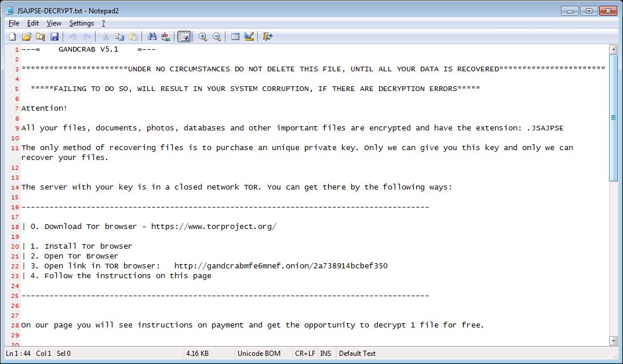Image resolution: width=623 pixels, height=364 pixels.
Task: Click 'FAILING TO DO SO' text on line 5
Action: click(x=91, y=89)
